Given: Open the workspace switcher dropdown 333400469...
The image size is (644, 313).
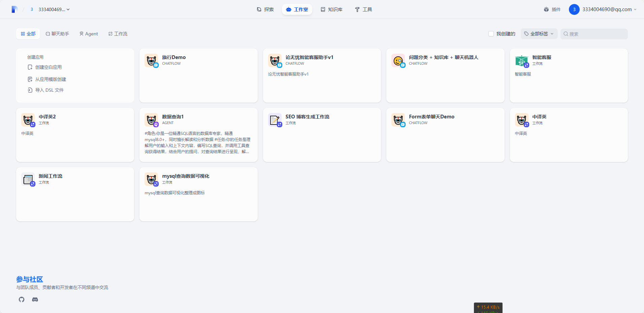Looking at the screenshot, I should coord(54,9).
